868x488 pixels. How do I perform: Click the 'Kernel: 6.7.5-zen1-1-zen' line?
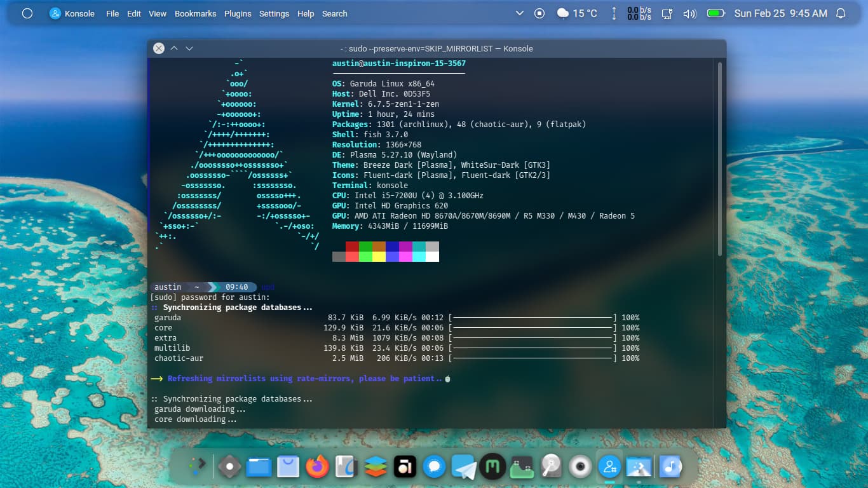(x=386, y=104)
